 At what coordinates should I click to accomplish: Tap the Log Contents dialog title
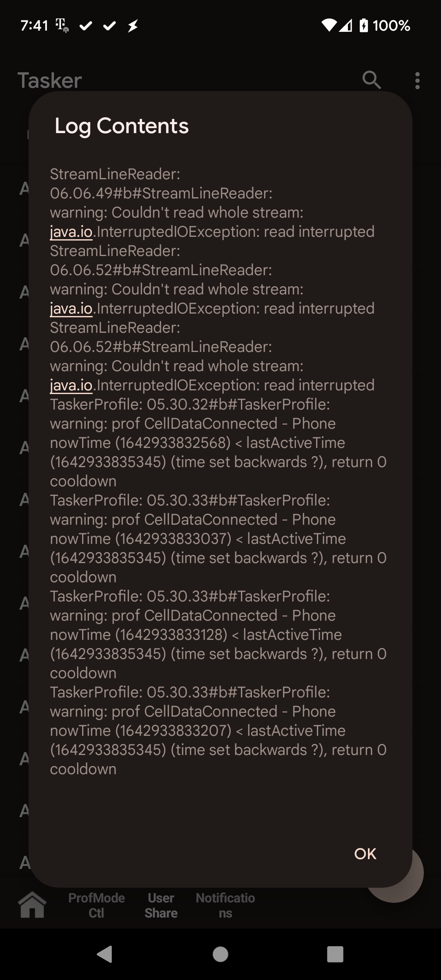tap(122, 126)
